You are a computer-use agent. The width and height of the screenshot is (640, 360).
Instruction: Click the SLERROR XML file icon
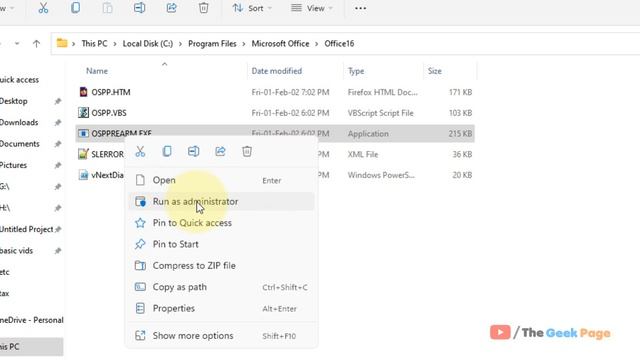click(83, 154)
